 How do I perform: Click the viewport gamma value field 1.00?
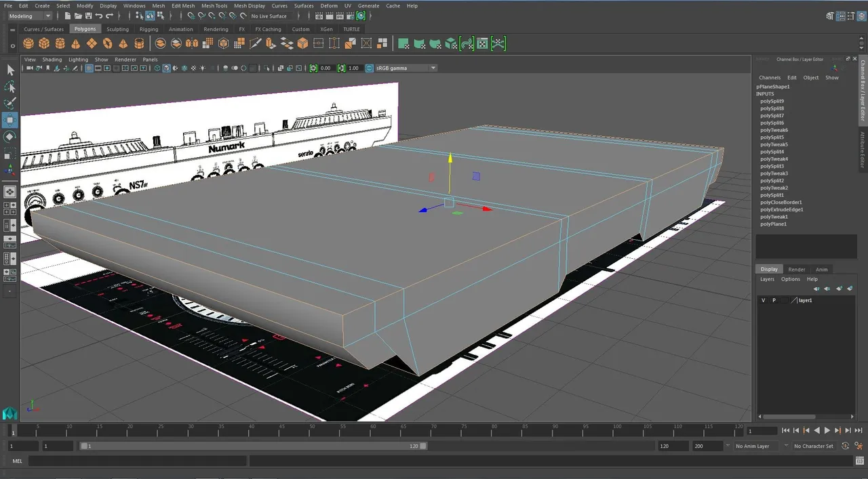(353, 68)
